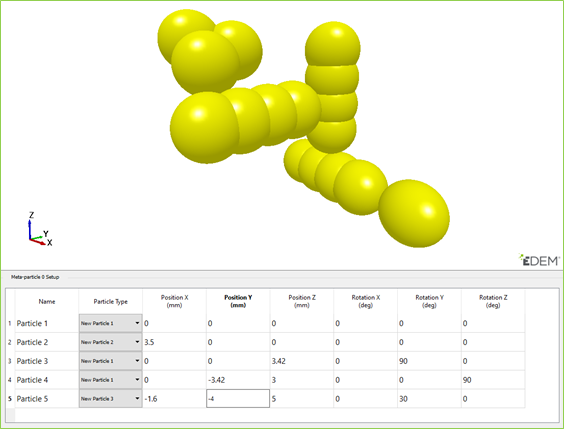Select the Position X column header
The height and width of the screenshot is (429, 564).
(174, 301)
